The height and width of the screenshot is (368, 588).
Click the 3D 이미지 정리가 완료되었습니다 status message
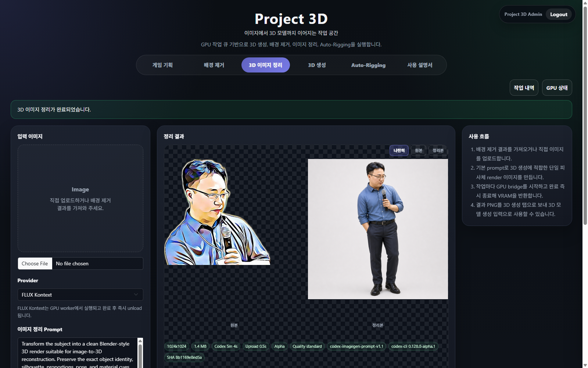pyautogui.click(x=54, y=110)
